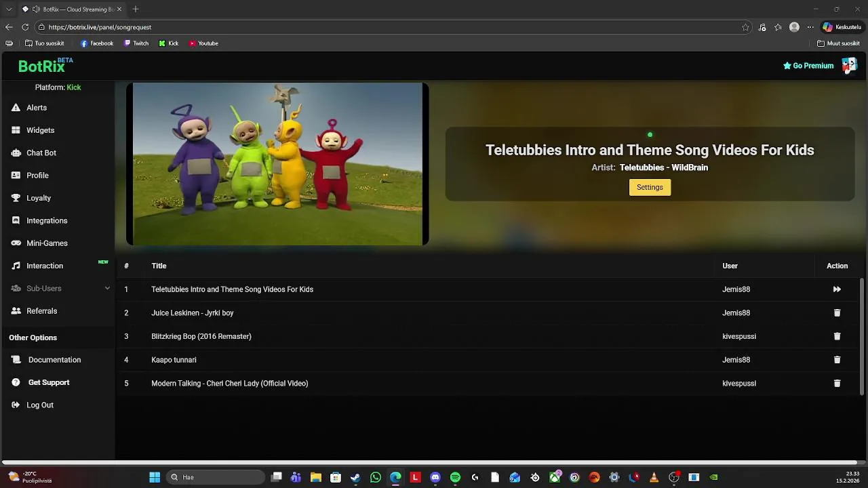This screenshot has height=488, width=868.
Task: Select row title Modern Talking - Cheri Cheri Lady
Action: click(x=229, y=384)
